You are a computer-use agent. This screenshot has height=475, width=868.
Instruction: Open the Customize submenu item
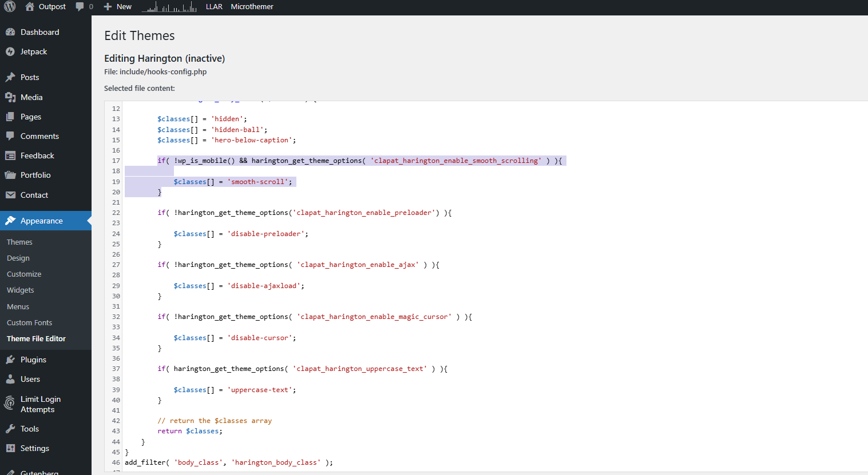point(24,274)
